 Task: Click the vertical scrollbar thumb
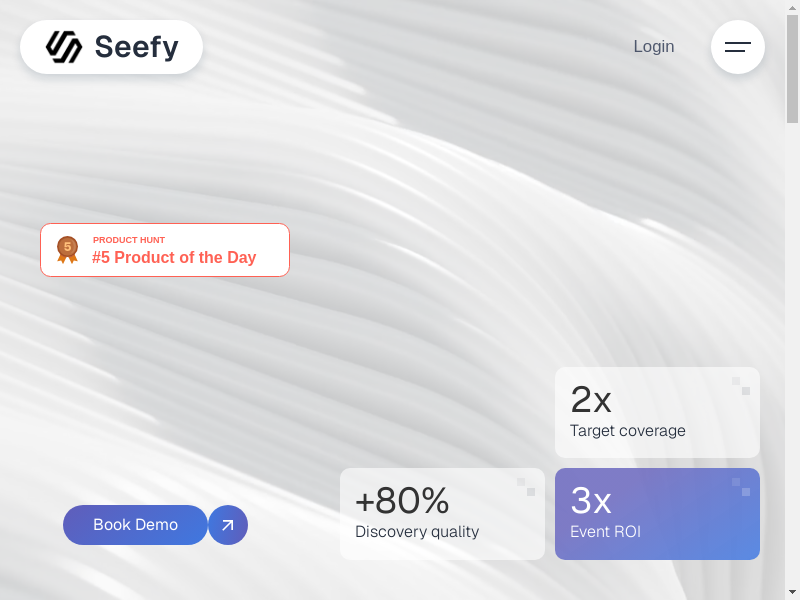point(792,70)
